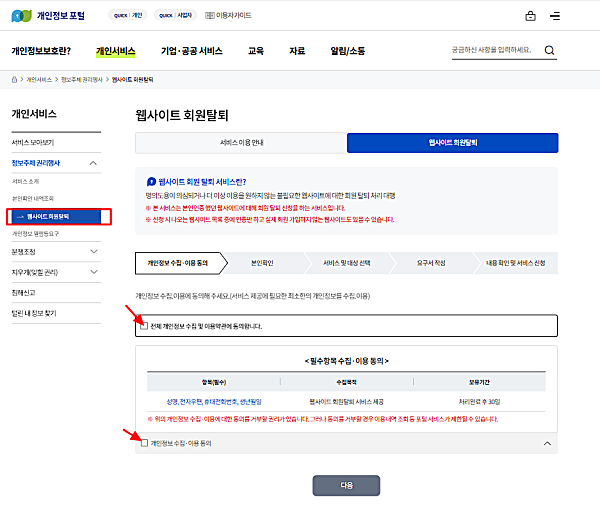Check the 개인정보 수집·이용 동의 checkbox

[144, 443]
